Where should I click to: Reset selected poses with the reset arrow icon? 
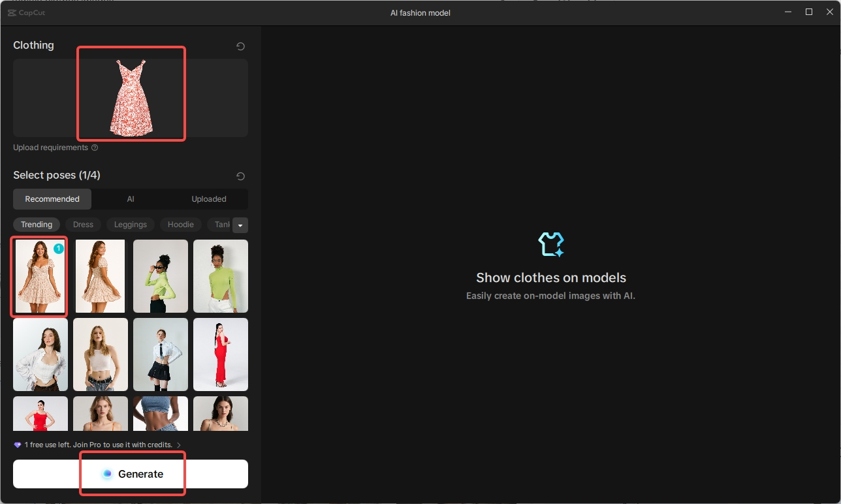click(240, 176)
